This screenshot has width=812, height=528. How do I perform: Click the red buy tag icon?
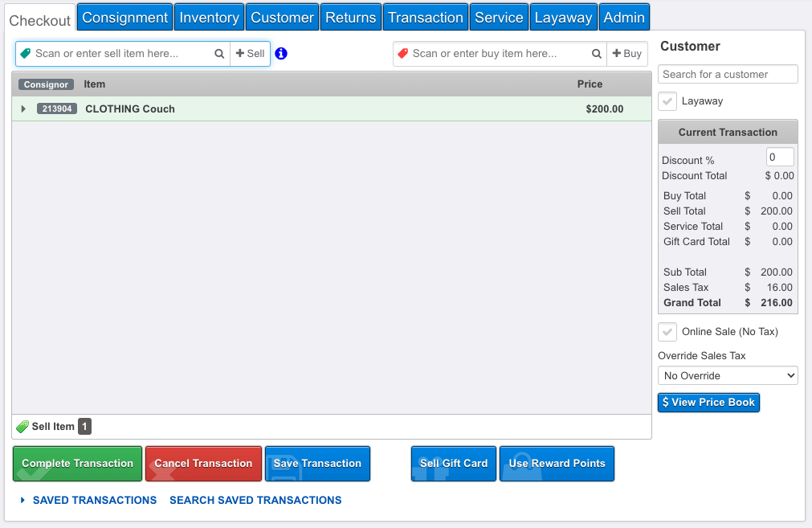[x=402, y=54]
